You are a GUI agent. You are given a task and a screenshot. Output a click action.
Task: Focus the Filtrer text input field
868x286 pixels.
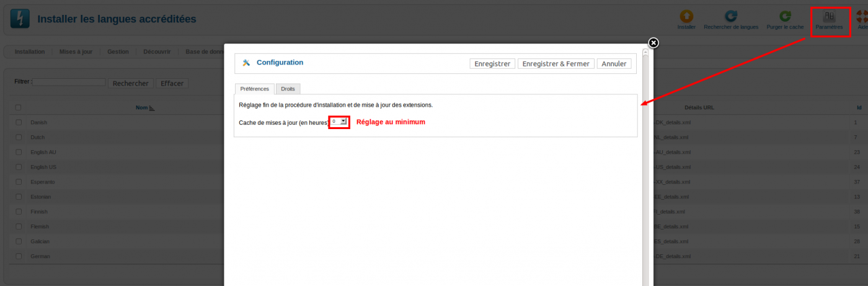69,82
